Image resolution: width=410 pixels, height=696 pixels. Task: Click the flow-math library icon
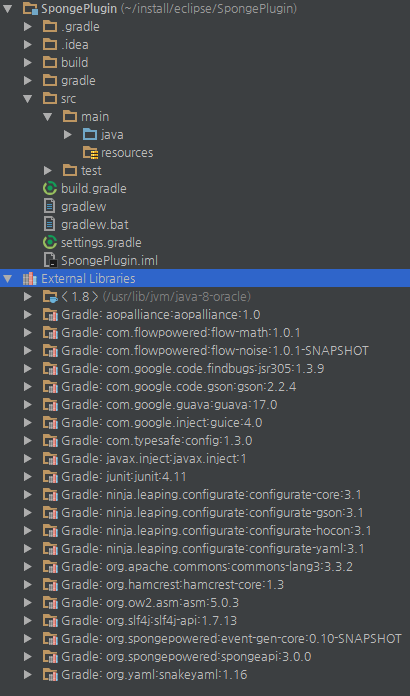[x=50, y=333]
